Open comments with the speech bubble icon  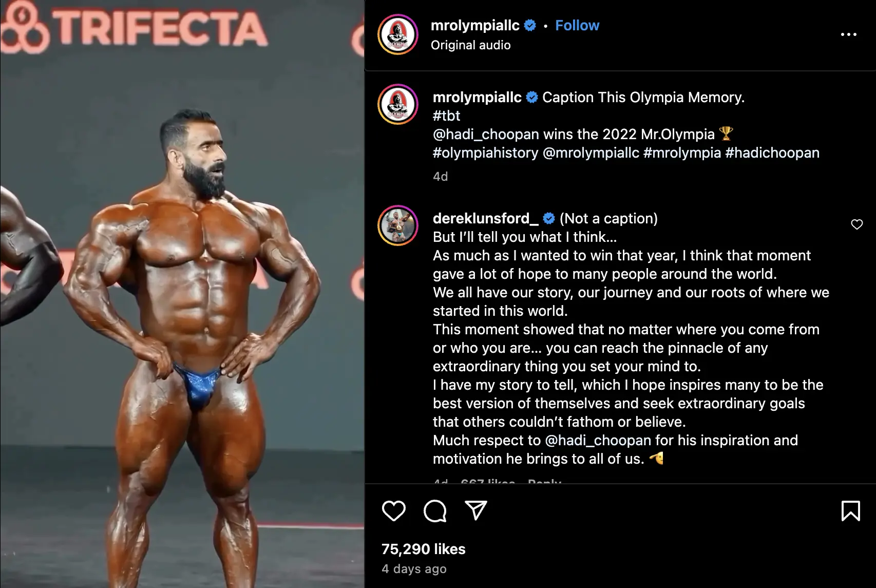point(435,510)
